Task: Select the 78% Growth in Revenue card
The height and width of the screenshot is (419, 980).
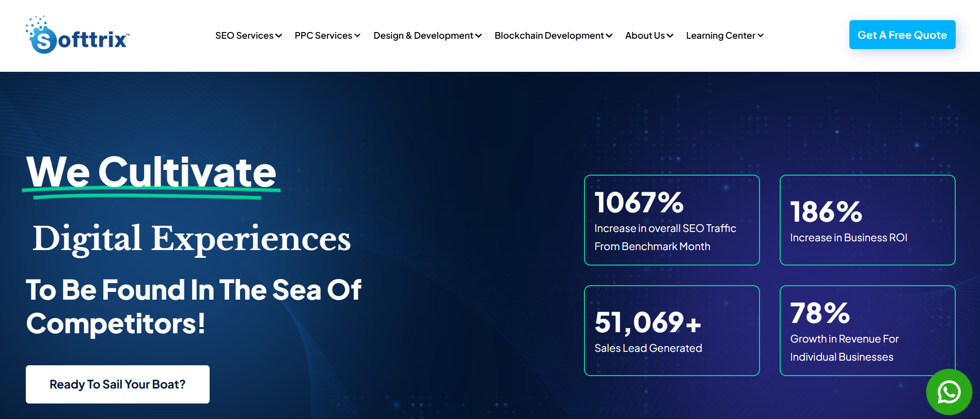Action: (867, 331)
